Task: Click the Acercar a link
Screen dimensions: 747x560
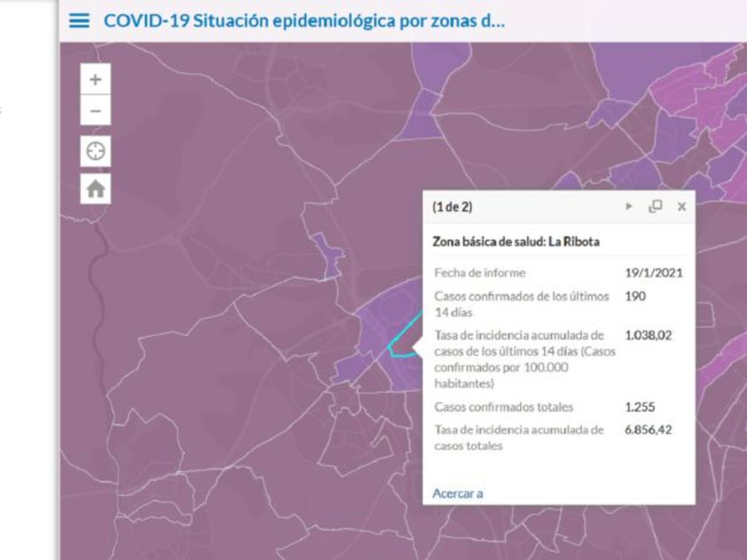Action: 458,493
